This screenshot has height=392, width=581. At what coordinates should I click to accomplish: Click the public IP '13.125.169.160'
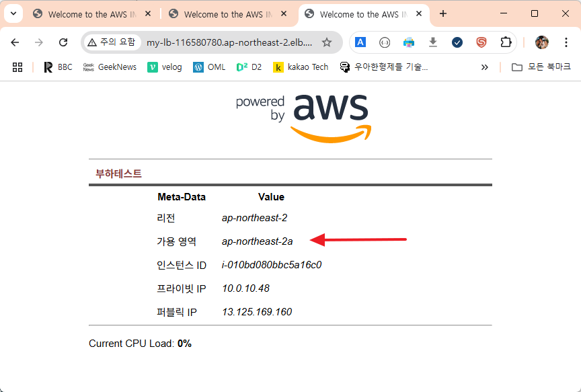coord(257,312)
